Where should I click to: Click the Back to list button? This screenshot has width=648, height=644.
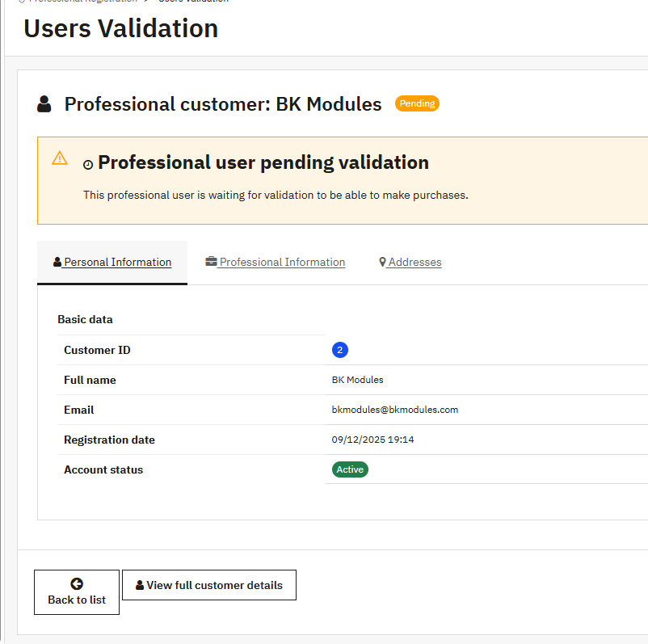pos(77,592)
